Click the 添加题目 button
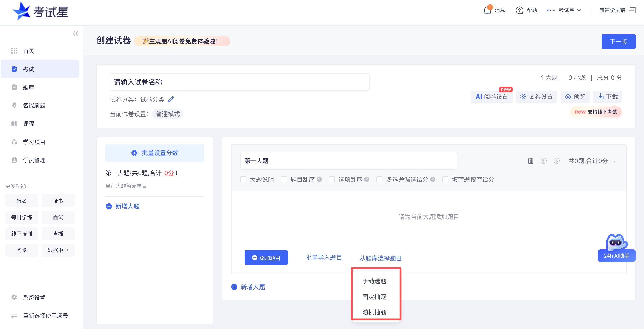The width and height of the screenshot is (644, 329). pyautogui.click(x=266, y=257)
